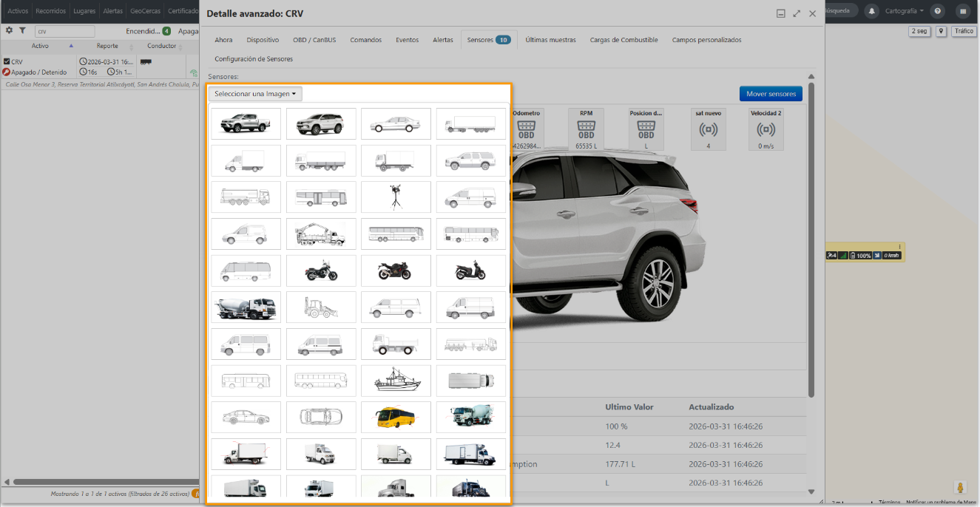Choose the top-view car image
Image resolution: width=980 pixels, height=507 pixels.
321,417
